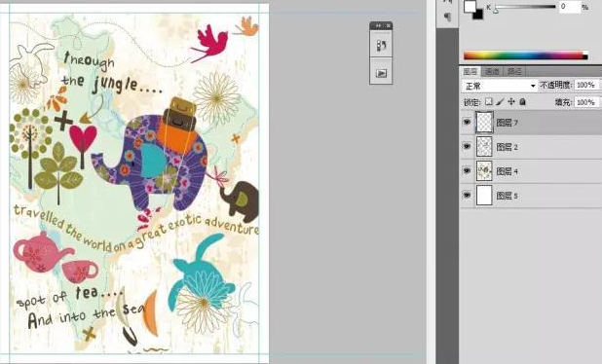Image resolution: width=602 pixels, height=364 pixels.
Task: Expand the floating dock with double arrows
Action: tap(378, 25)
